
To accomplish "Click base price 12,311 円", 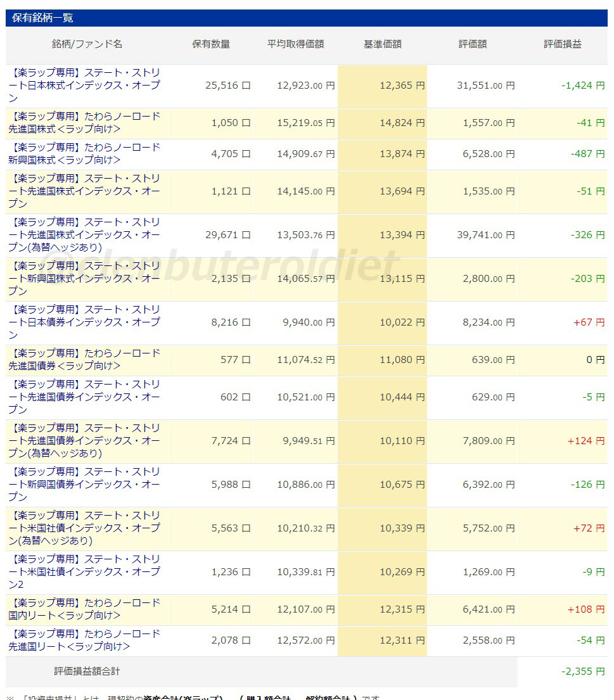I will tap(402, 640).
